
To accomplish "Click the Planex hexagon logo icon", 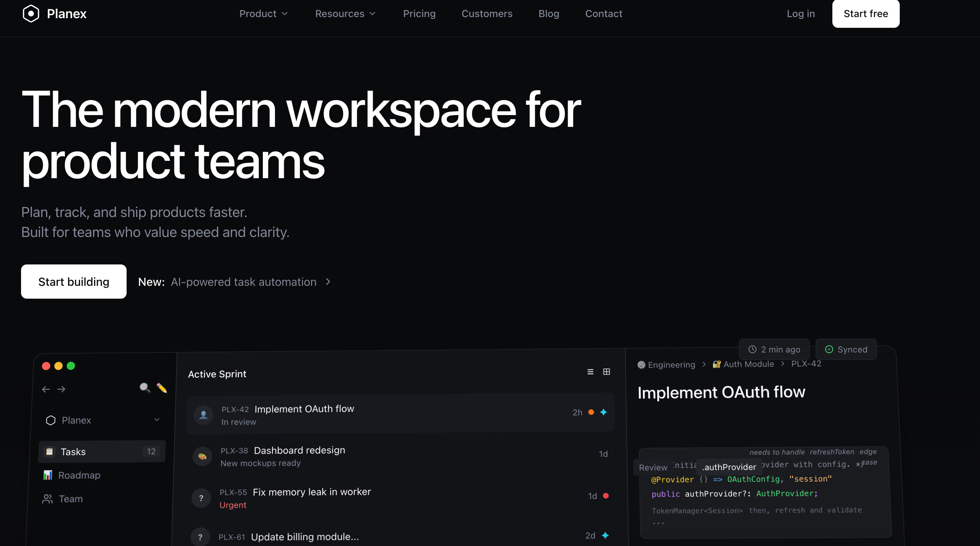I will [31, 14].
